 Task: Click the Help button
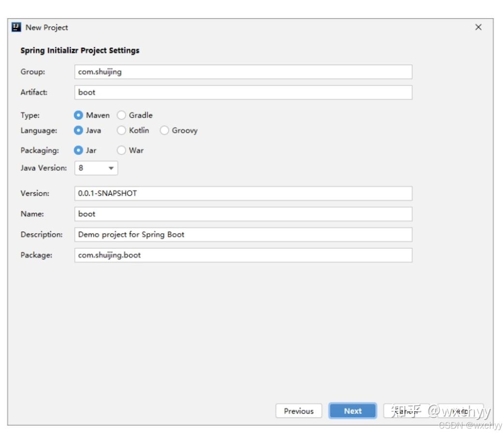point(461,411)
